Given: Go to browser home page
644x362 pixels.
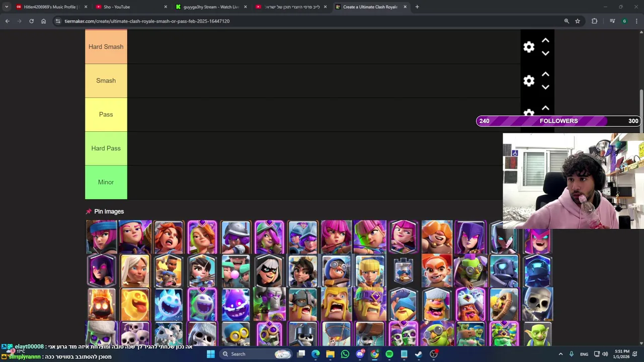Looking at the screenshot, I should click(x=43, y=21).
